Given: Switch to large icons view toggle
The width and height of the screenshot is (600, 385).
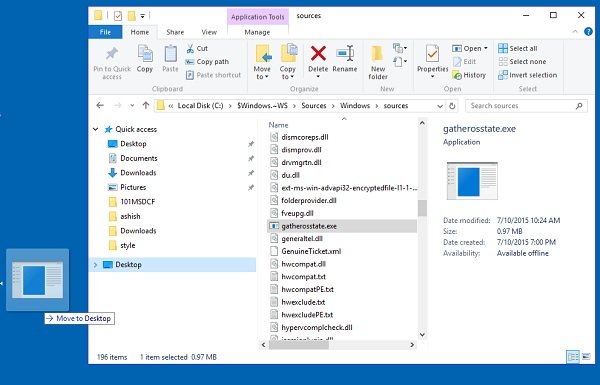Looking at the screenshot, I should (x=586, y=357).
